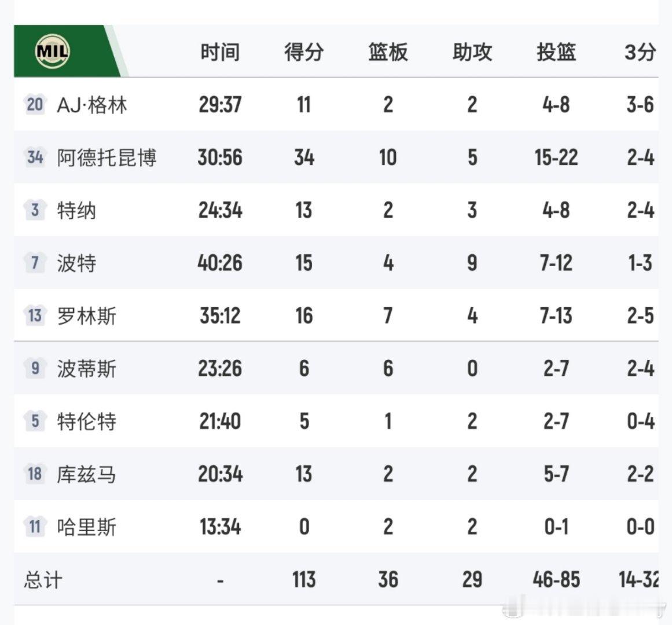Select the 投篮 column header
672x625 pixels.
pyautogui.click(x=556, y=52)
